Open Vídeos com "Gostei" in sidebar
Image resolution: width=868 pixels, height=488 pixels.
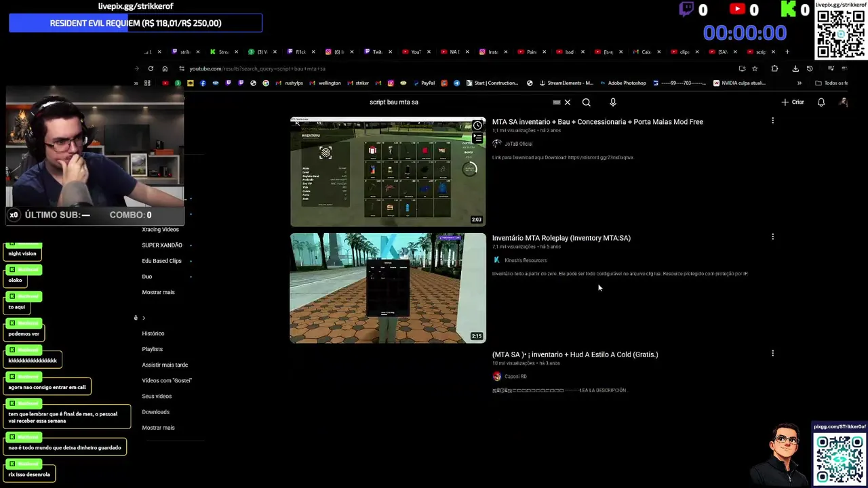[167, 380]
